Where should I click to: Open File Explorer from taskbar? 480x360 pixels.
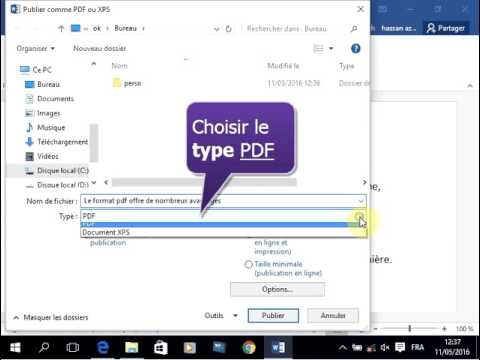coord(132,348)
